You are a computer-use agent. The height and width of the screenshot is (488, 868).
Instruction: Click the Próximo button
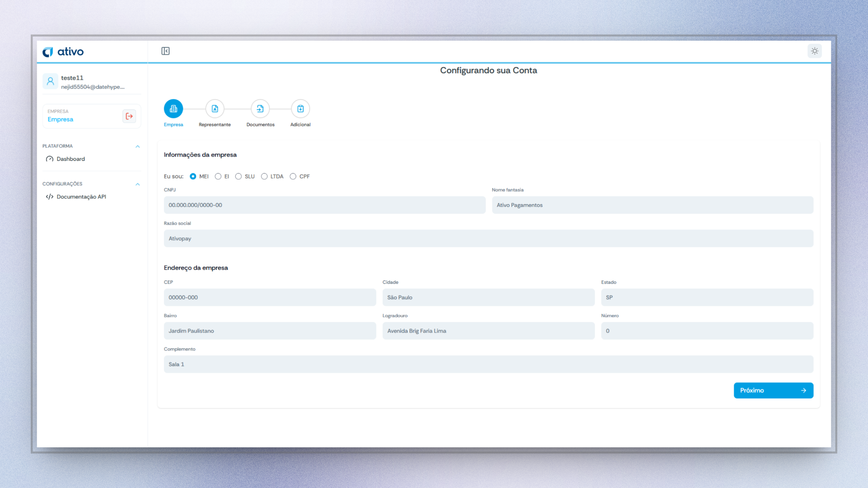tap(773, 390)
